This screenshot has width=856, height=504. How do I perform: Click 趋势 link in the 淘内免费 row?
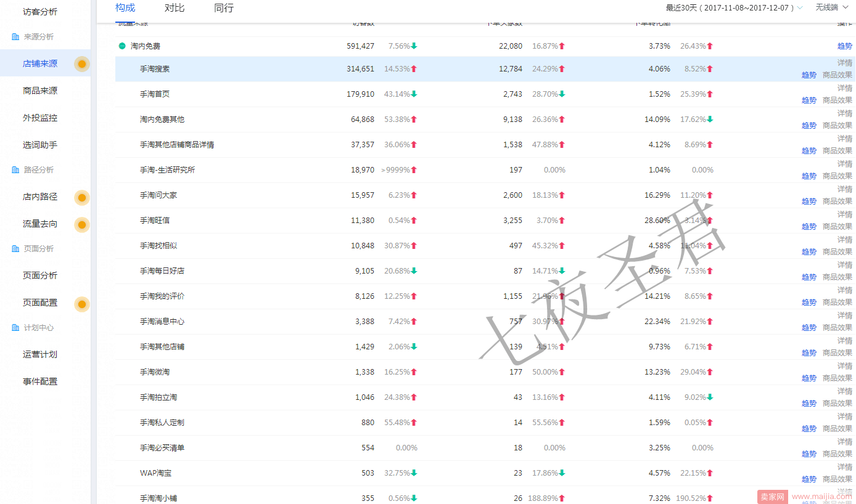[x=845, y=46]
